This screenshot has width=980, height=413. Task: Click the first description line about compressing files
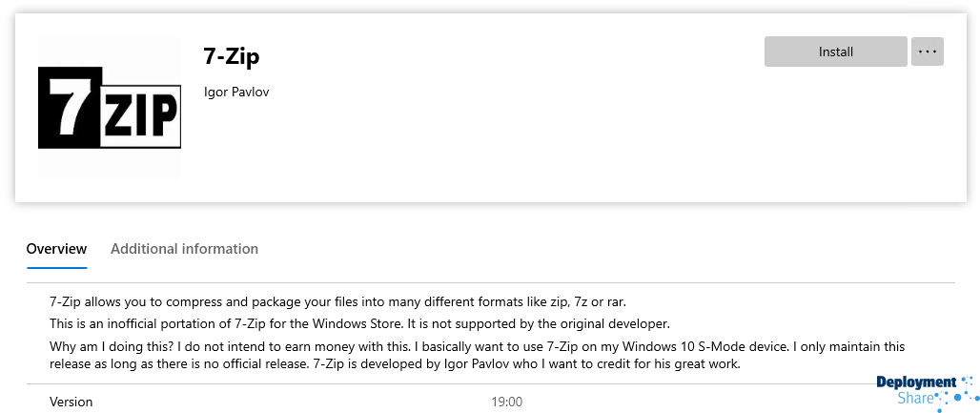click(x=337, y=301)
